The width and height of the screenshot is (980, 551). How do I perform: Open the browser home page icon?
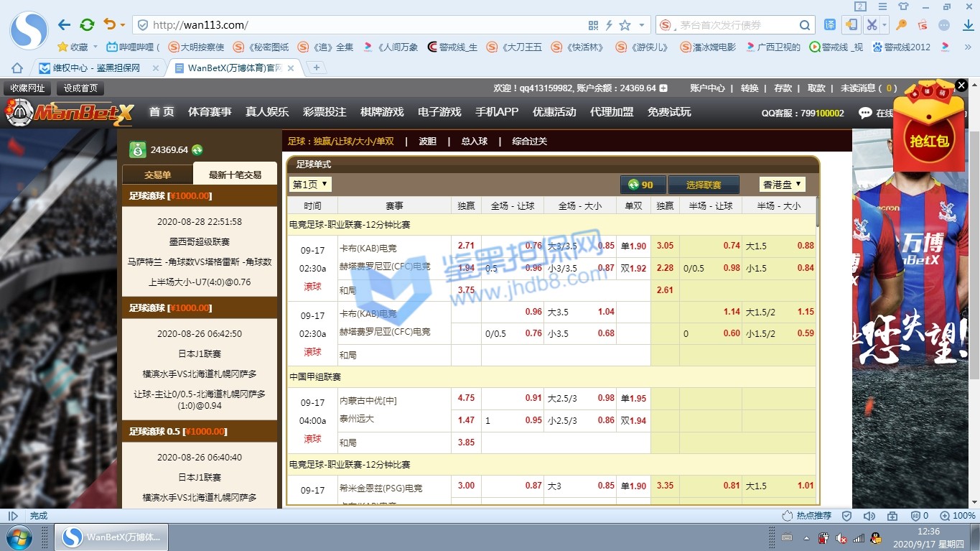pyautogui.click(x=17, y=68)
